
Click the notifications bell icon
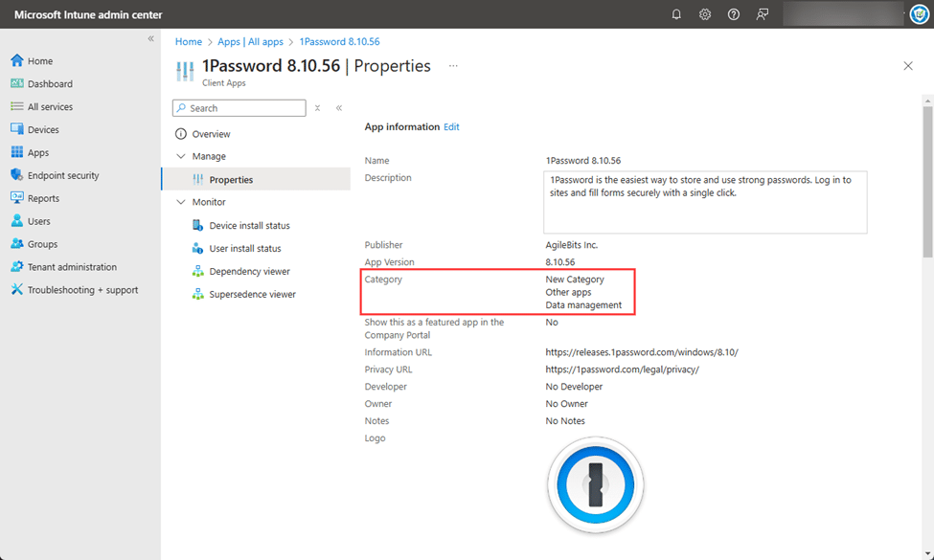point(676,14)
